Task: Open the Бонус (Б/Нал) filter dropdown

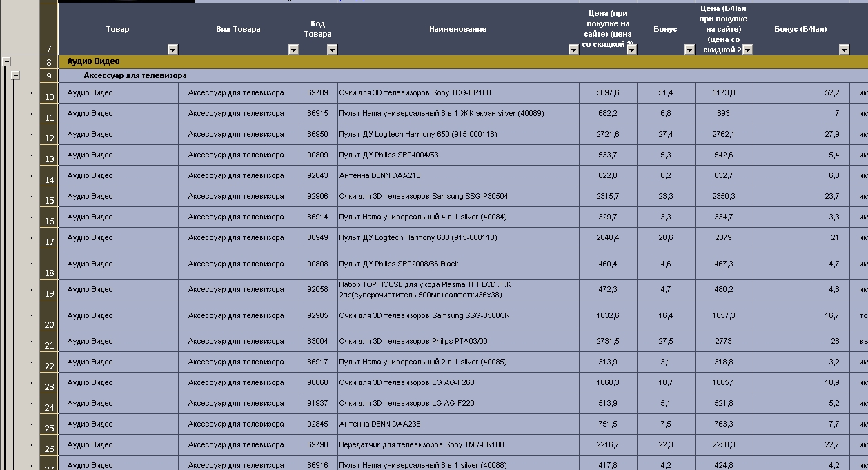Action: [x=844, y=49]
